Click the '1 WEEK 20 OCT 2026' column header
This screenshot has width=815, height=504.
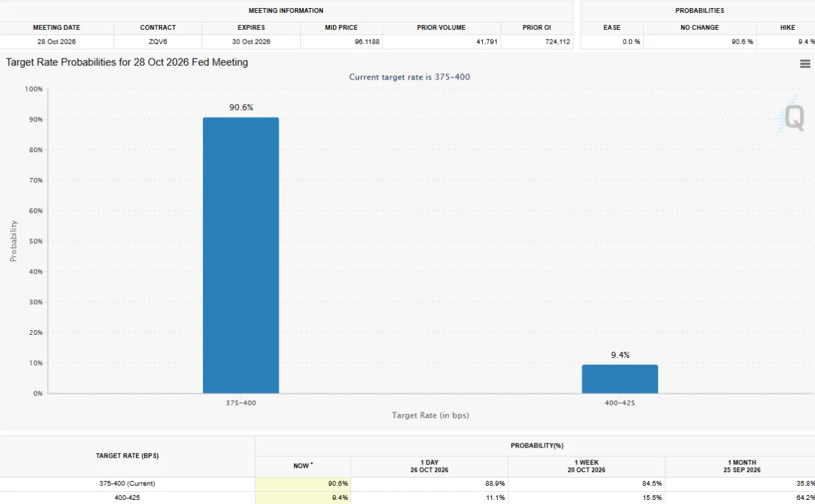[x=587, y=466]
